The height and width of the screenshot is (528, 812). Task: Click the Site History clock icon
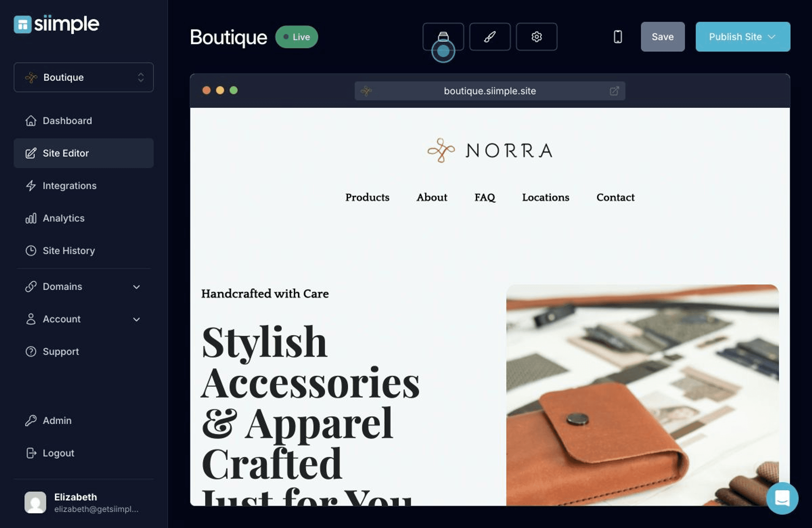pos(31,250)
